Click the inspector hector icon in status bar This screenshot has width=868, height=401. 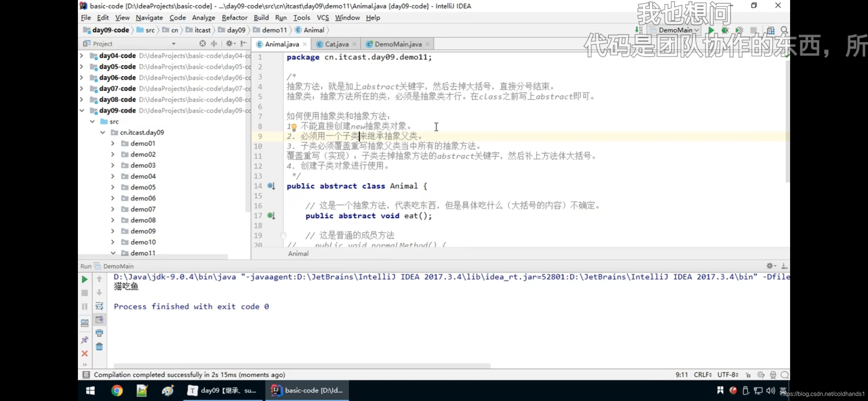[773, 375]
